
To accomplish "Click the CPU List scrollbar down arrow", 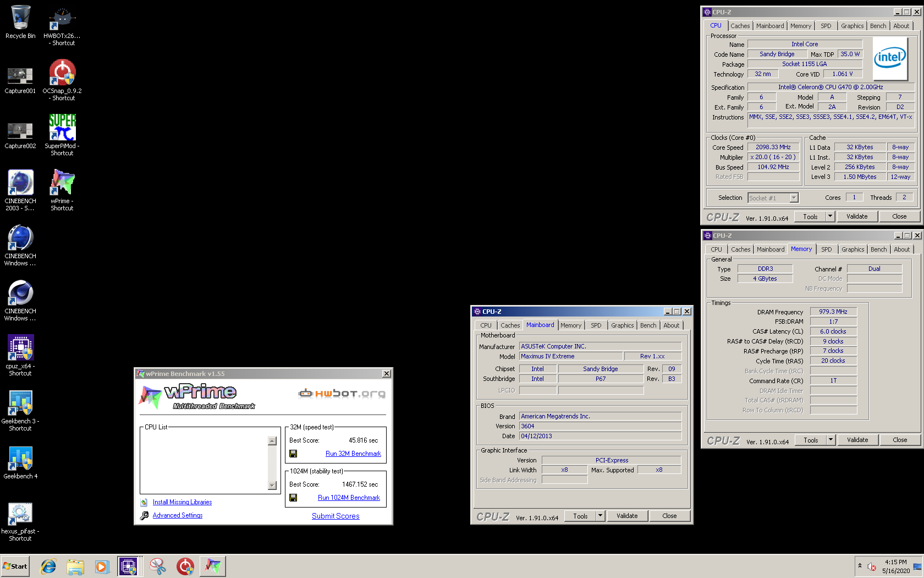I will [272, 485].
